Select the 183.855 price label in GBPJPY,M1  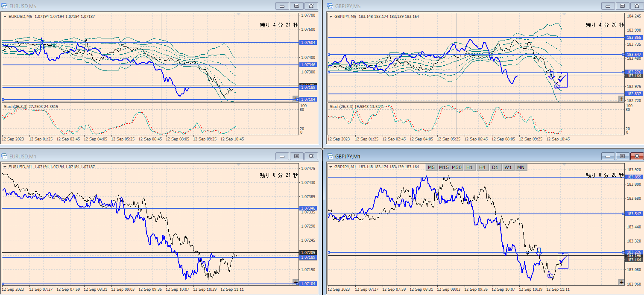[x=634, y=177]
